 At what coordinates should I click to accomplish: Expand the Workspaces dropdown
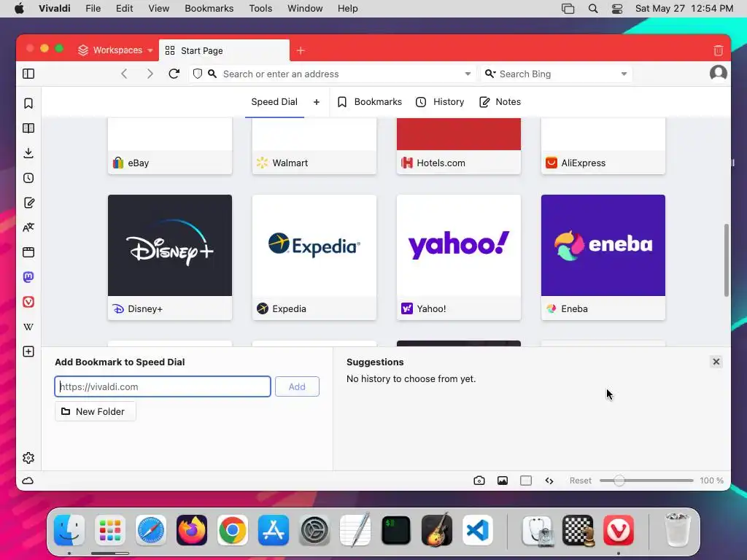(x=116, y=50)
